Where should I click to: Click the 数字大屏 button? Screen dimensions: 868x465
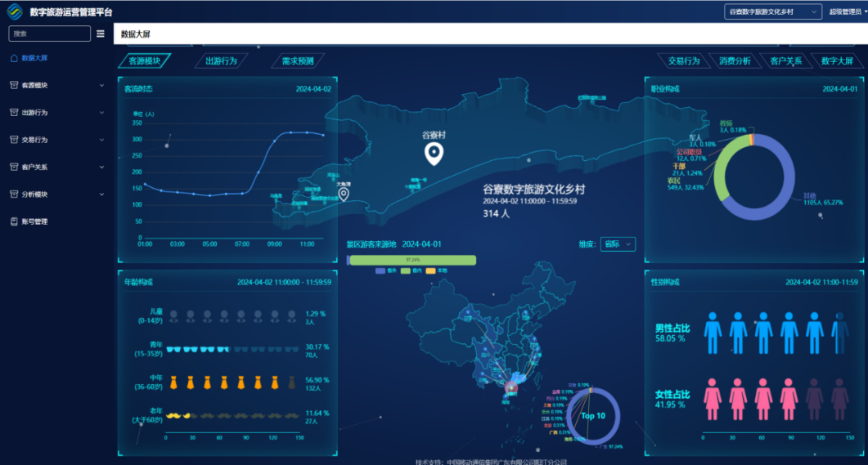pyautogui.click(x=837, y=60)
